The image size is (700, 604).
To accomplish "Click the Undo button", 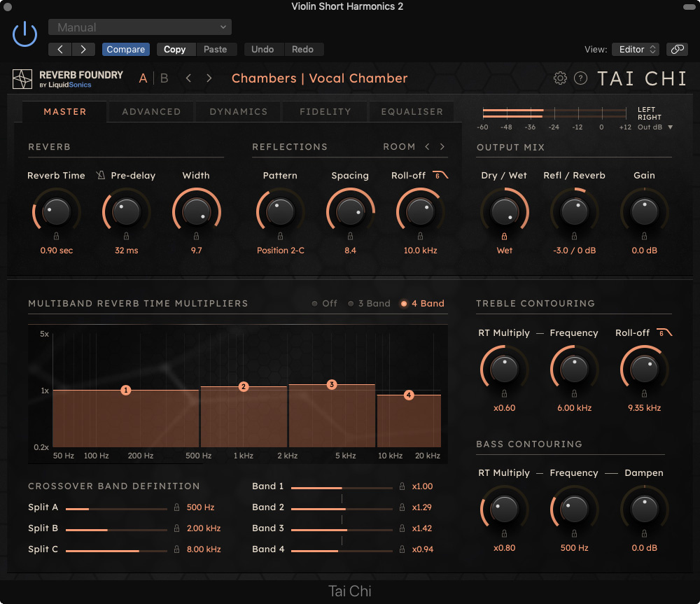I will pos(262,49).
